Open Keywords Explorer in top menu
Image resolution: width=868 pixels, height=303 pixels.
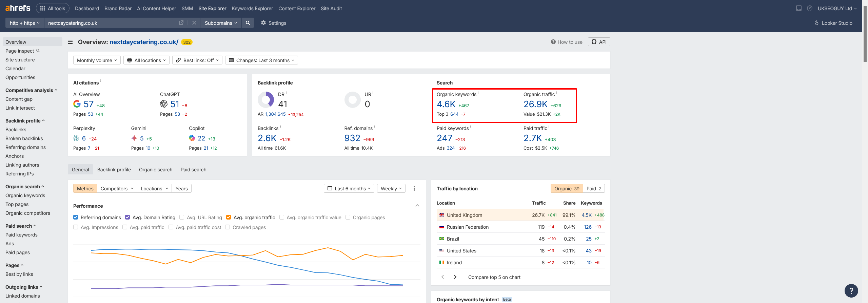252,8
